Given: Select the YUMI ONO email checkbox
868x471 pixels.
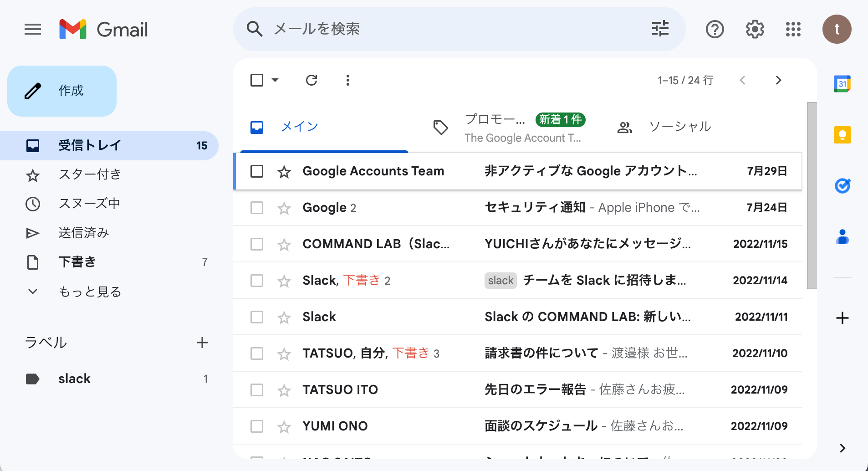Looking at the screenshot, I should [257, 426].
